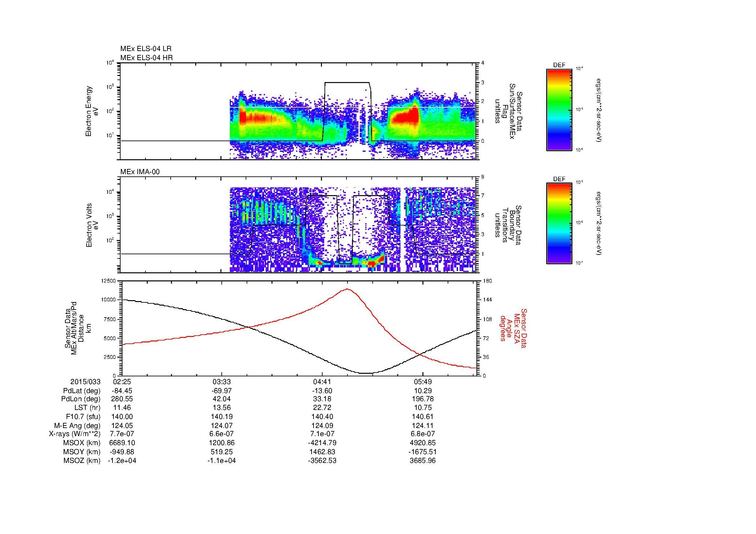Click the 02:25 time tick label

click(122, 382)
